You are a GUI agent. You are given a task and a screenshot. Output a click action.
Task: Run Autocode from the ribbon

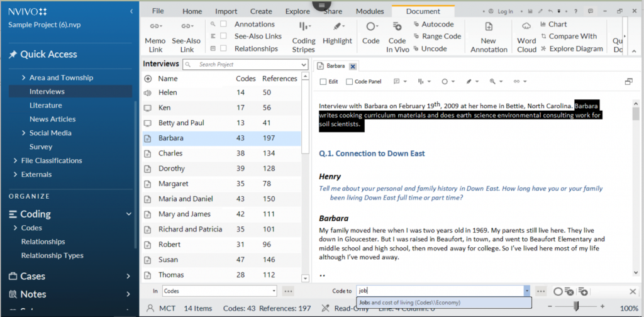(x=433, y=25)
